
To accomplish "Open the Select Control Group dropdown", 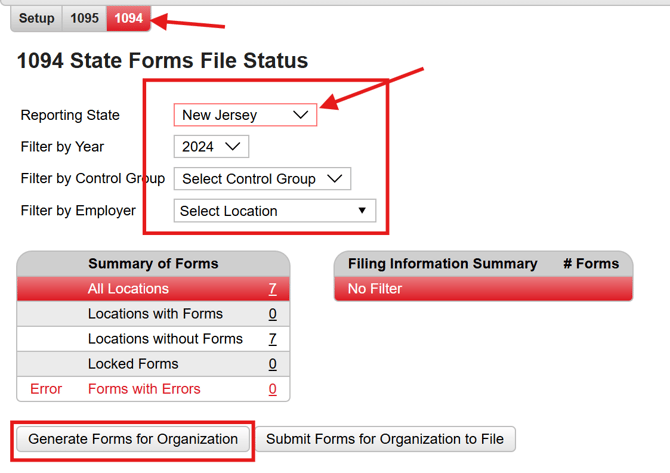I will click(262, 179).
